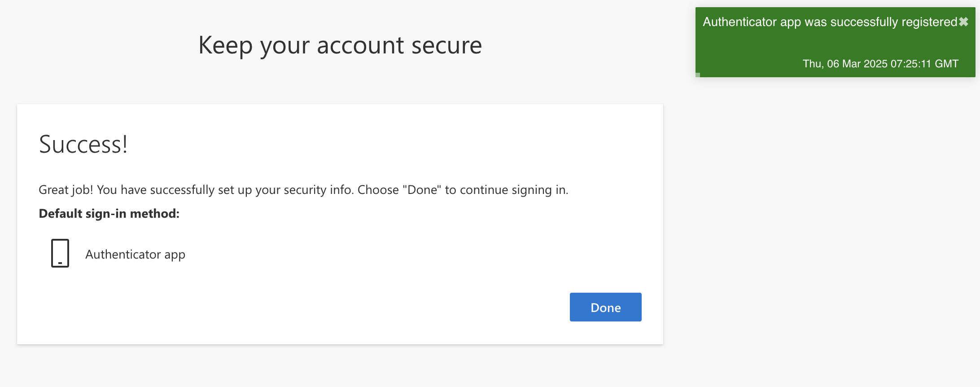This screenshot has height=387, width=980.
Task: Dismiss the green notification with the X
Action: [963, 22]
